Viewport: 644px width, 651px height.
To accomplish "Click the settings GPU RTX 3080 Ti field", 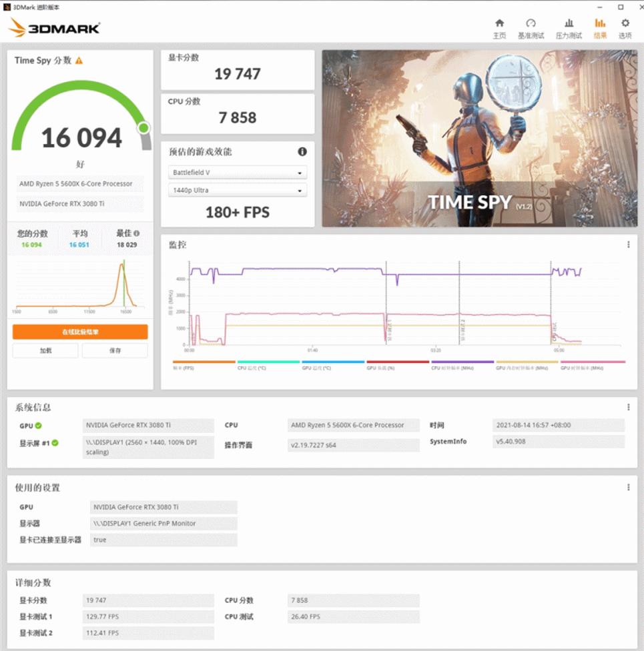I will (164, 508).
